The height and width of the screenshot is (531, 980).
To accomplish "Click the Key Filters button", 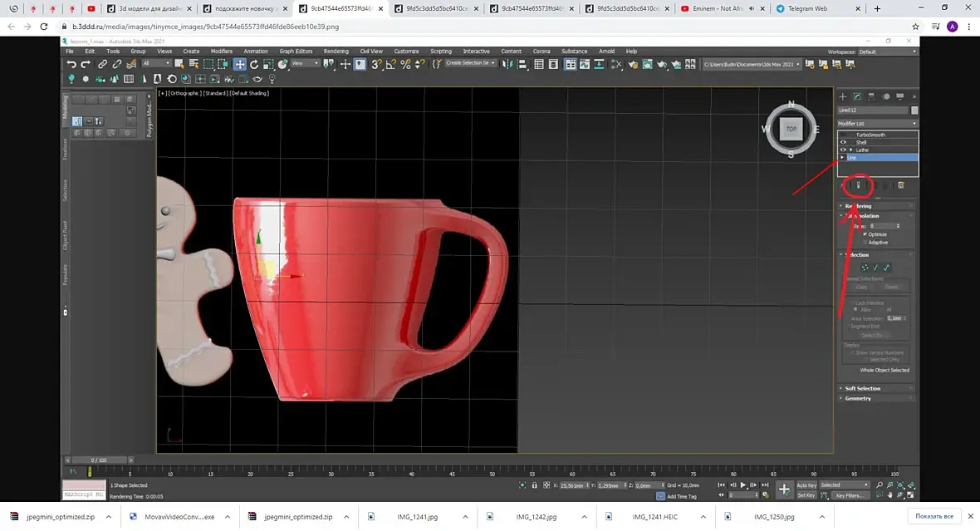I will tap(851, 495).
